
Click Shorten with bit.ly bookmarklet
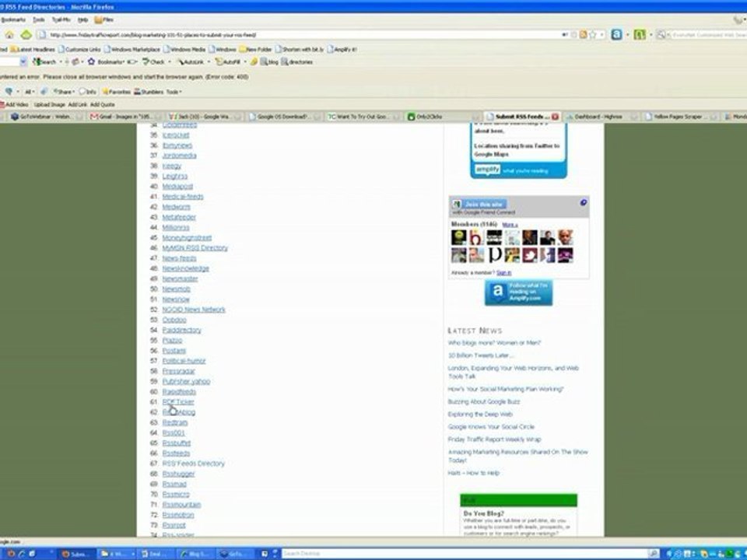click(300, 49)
